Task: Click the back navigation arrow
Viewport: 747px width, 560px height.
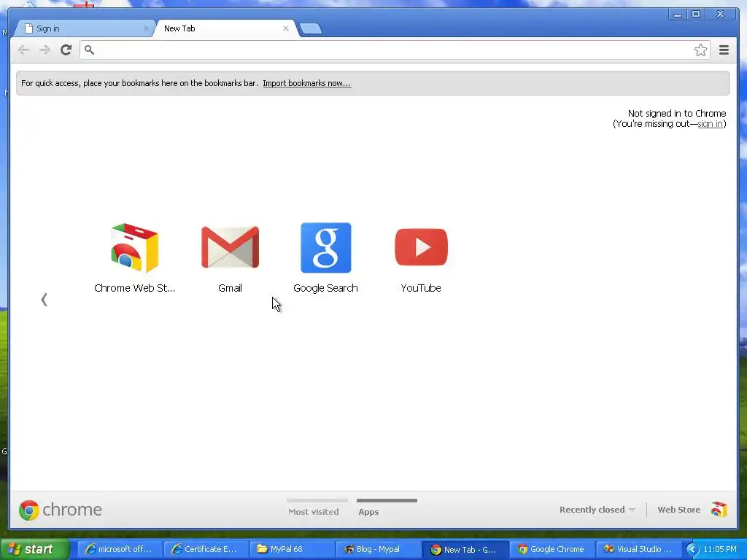Action: [x=23, y=50]
